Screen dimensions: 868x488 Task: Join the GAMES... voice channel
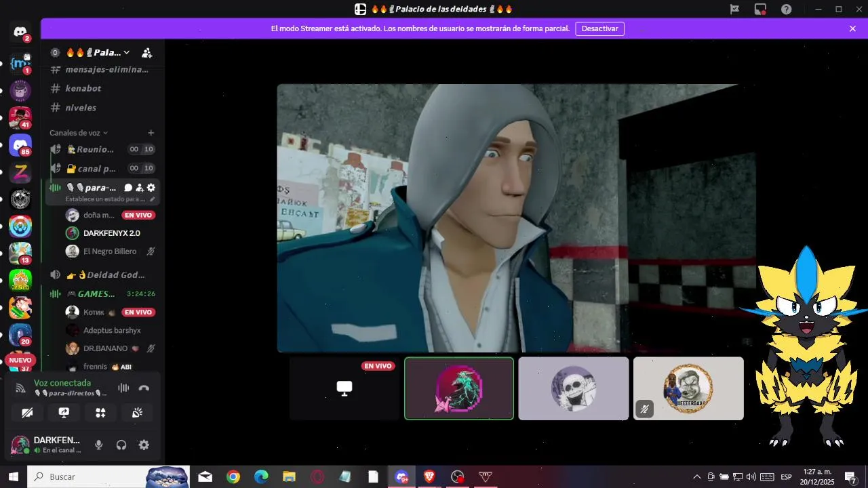click(102, 293)
